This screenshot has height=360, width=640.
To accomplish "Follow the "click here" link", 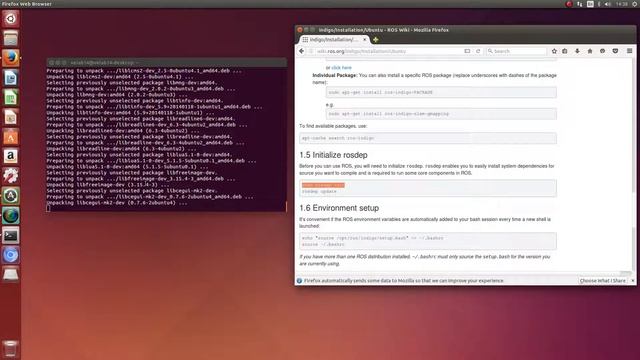I will 341,68.
